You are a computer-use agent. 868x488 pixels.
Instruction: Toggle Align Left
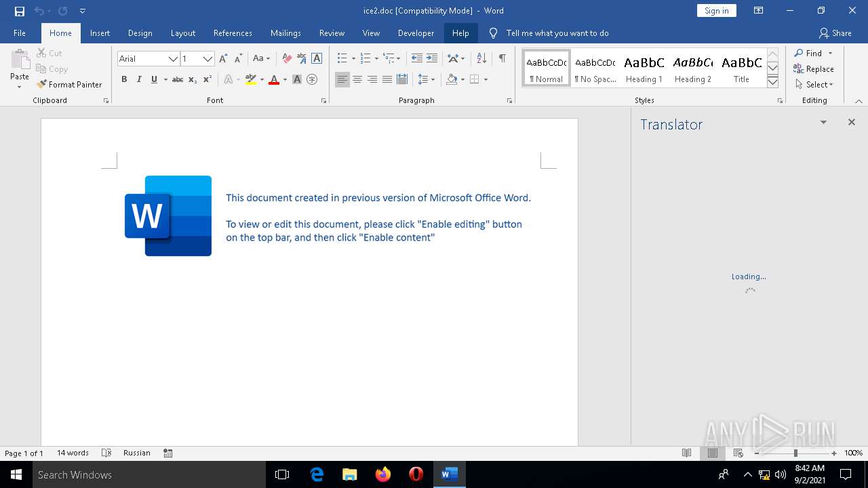342,79
